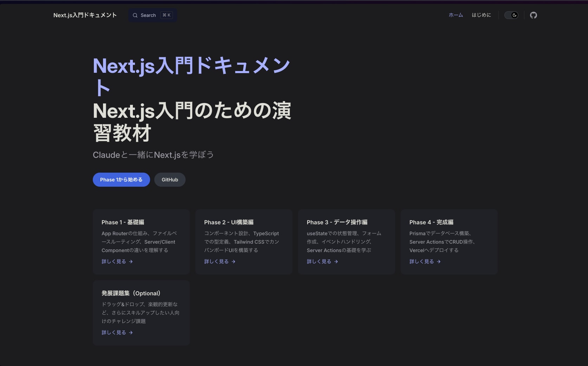Open the Search box in the navbar

pyautogui.click(x=153, y=15)
